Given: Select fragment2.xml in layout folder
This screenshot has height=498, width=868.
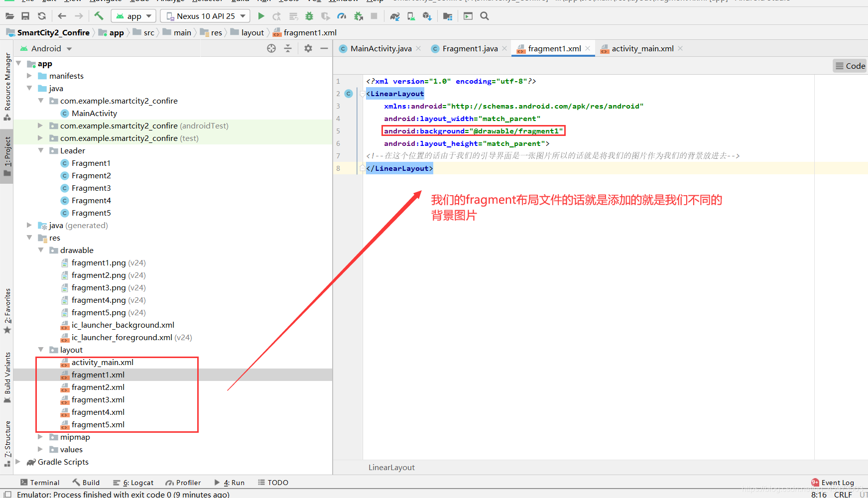Looking at the screenshot, I should point(98,387).
